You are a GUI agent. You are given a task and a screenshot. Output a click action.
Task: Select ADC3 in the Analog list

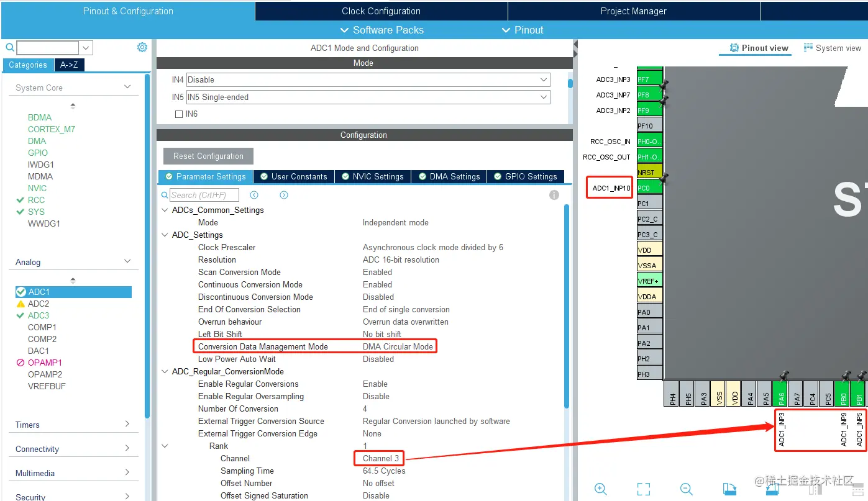pyautogui.click(x=39, y=315)
